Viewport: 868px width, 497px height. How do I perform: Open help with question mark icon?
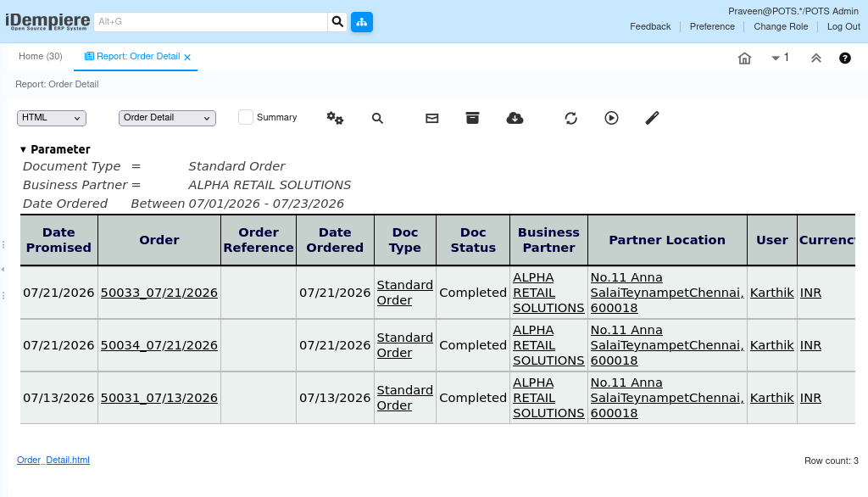tap(845, 59)
